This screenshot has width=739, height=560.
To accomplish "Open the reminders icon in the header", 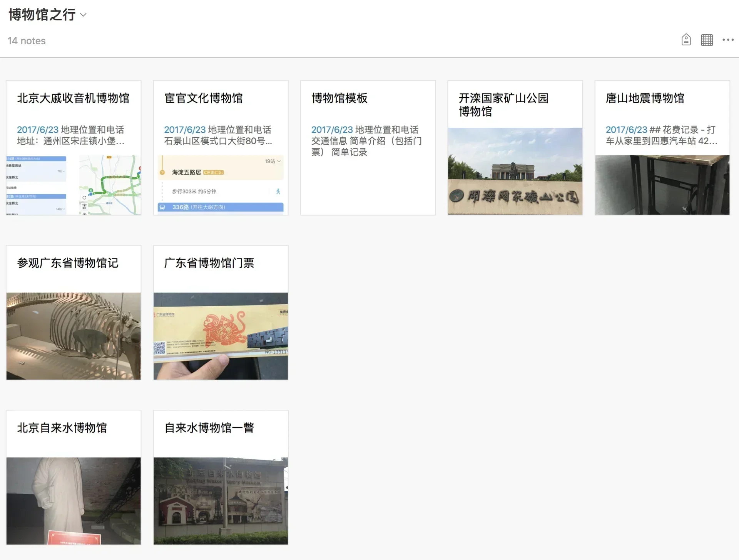I will pos(686,40).
